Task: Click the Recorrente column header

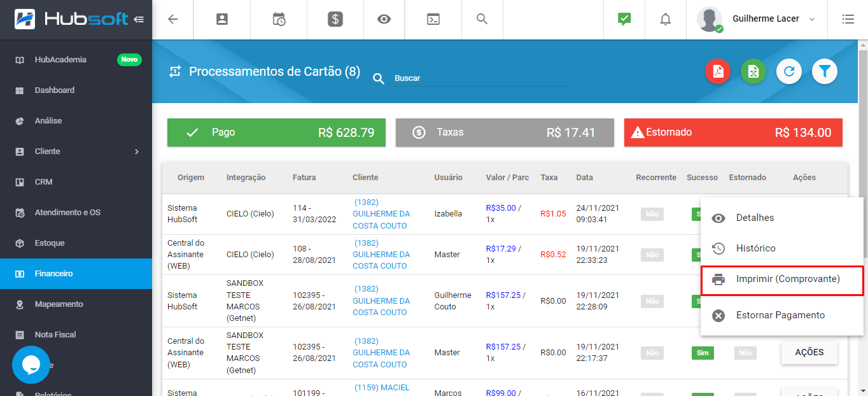Action: 656,178
